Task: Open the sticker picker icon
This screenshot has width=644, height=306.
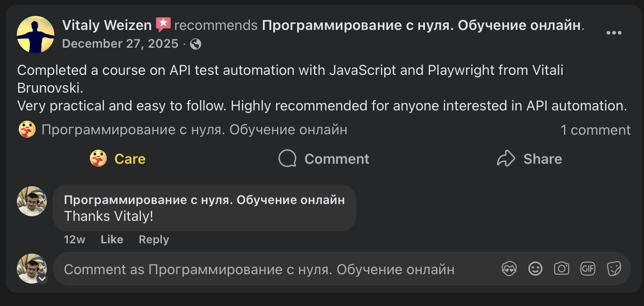Action: [x=614, y=269]
